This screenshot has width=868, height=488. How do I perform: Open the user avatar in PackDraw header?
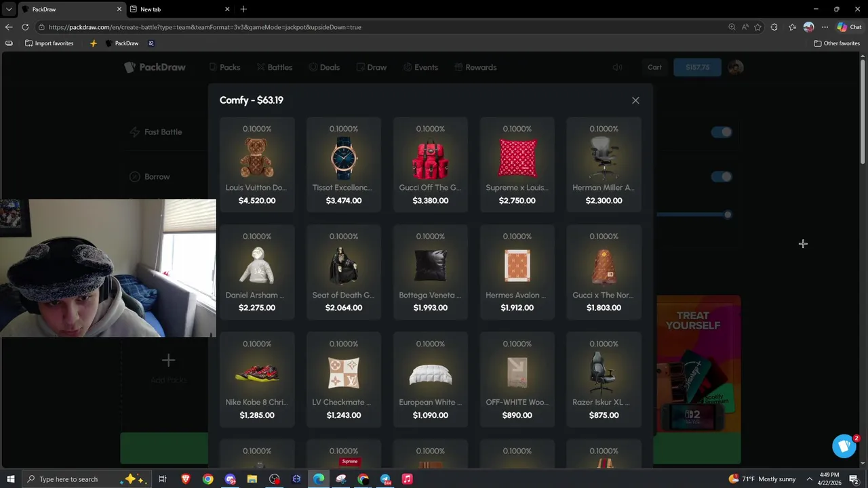[x=735, y=67]
